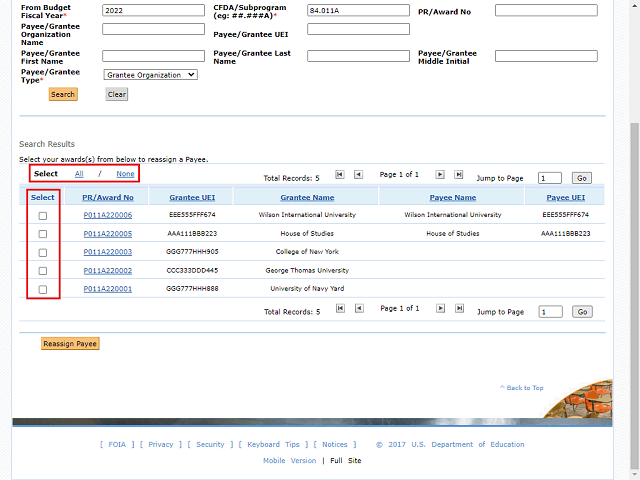Select checkbox for College of New York row
The height and width of the screenshot is (480, 640).
pyautogui.click(x=42, y=252)
